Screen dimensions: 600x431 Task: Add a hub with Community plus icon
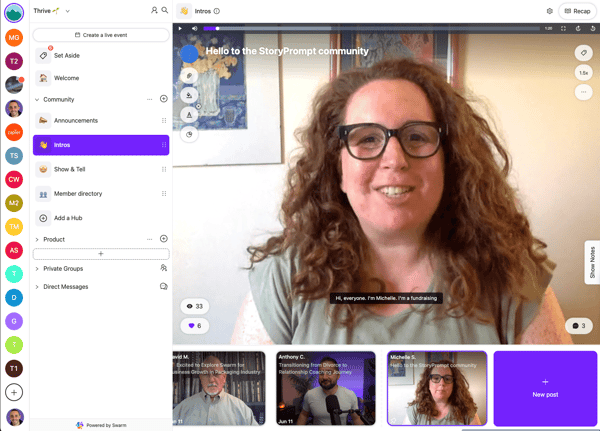point(163,99)
